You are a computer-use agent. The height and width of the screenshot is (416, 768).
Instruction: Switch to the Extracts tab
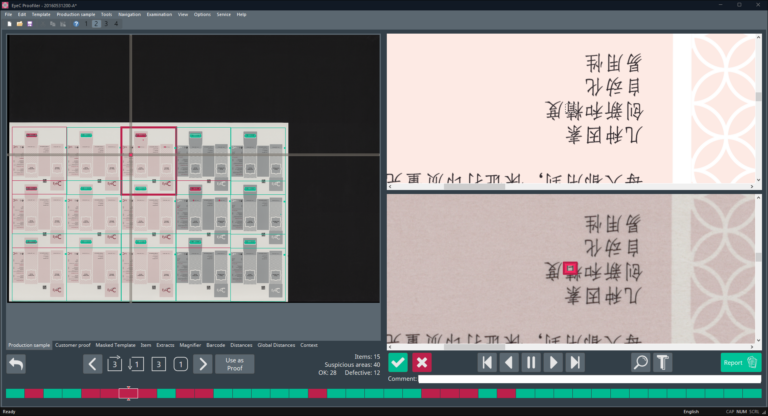pos(165,345)
